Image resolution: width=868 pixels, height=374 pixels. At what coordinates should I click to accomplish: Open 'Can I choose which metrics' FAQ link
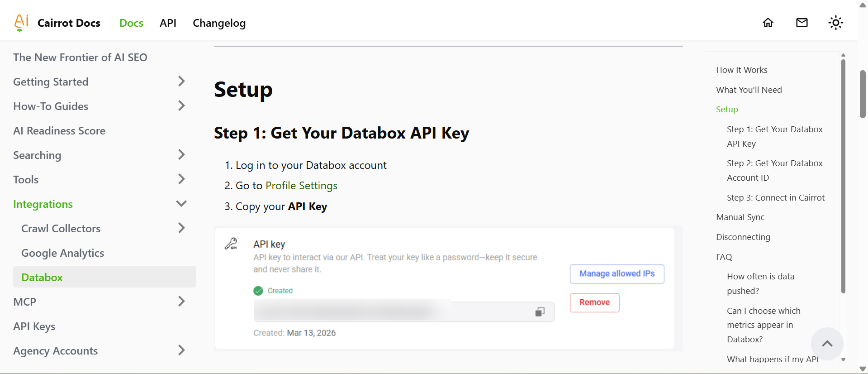(x=764, y=325)
